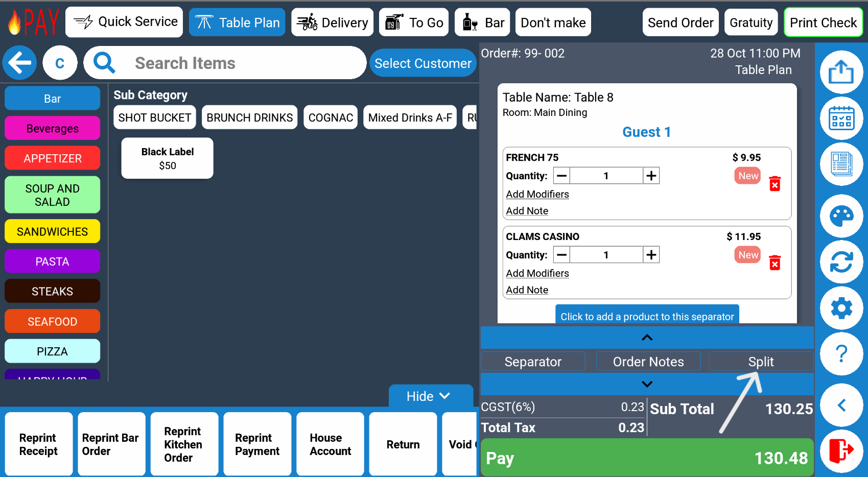Open the color palette theme icon
This screenshot has width=868, height=477.
[x=841, y=216]
